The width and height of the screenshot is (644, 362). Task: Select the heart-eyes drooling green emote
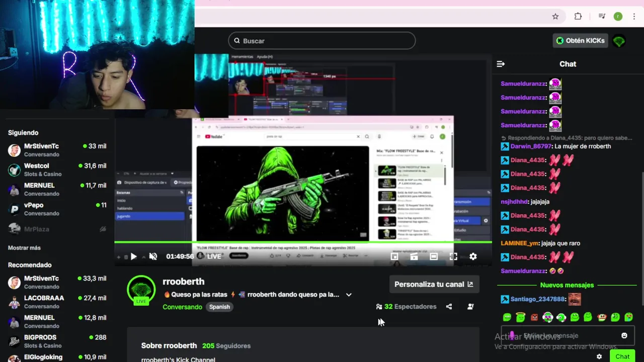point(628,317)
